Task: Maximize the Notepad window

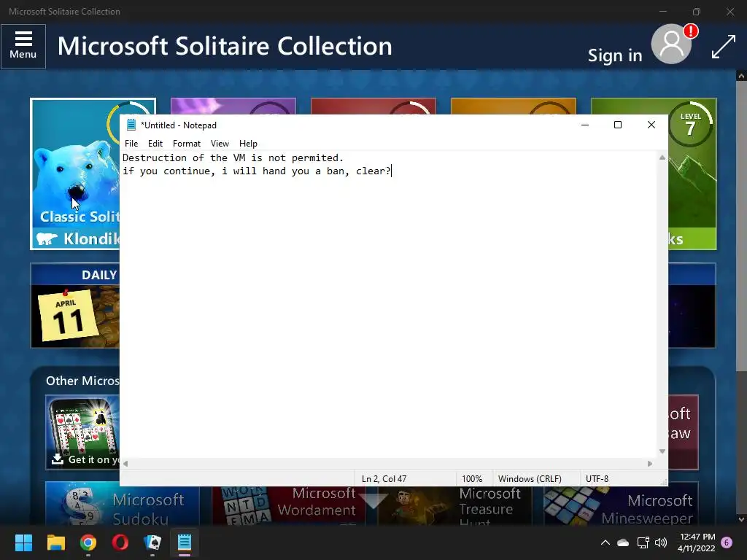Action: tap(618, 125)
